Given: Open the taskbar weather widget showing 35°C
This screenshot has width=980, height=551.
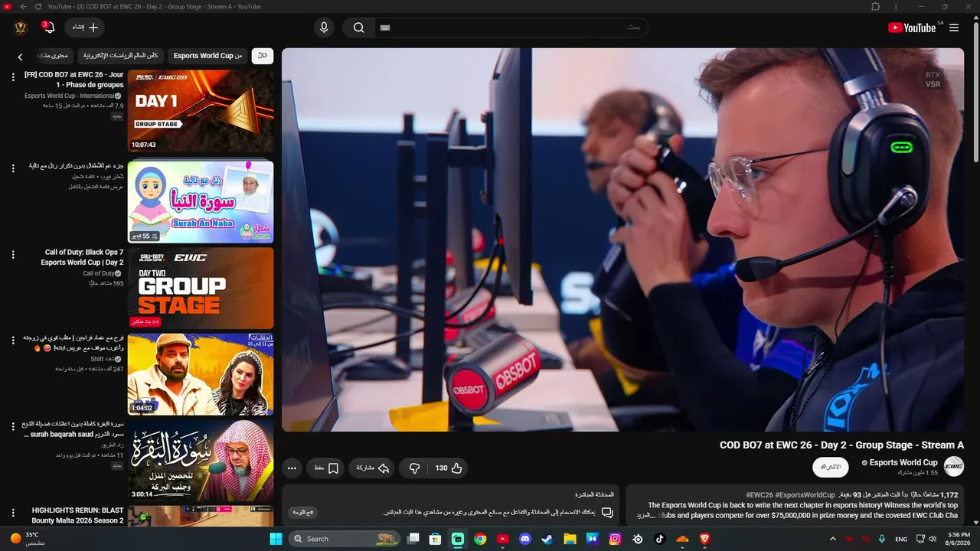Looking at the screenshot, I should click(28, 539).
